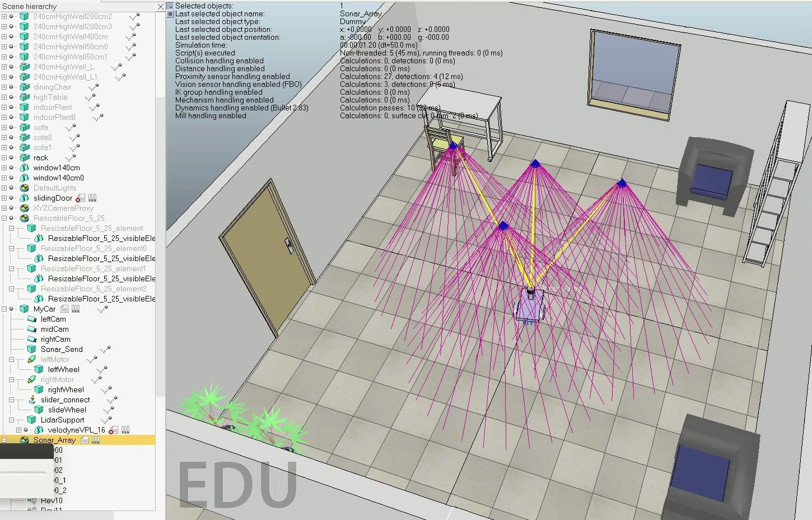This screenshot has width=812, height=520.
Task: Click the joint icon beside rightMotor
Action: pyautogui.click(x=32, y=380)
